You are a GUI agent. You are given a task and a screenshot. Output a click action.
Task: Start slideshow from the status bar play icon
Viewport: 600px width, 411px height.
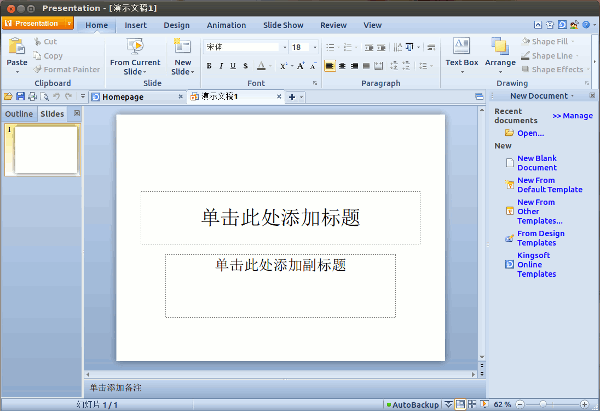tap(484, 404)
